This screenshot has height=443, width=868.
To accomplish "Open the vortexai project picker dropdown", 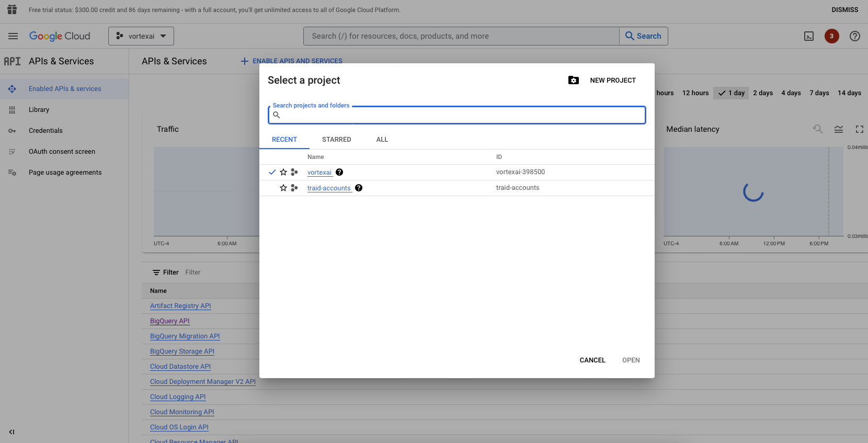I will (x=141, y=36).
